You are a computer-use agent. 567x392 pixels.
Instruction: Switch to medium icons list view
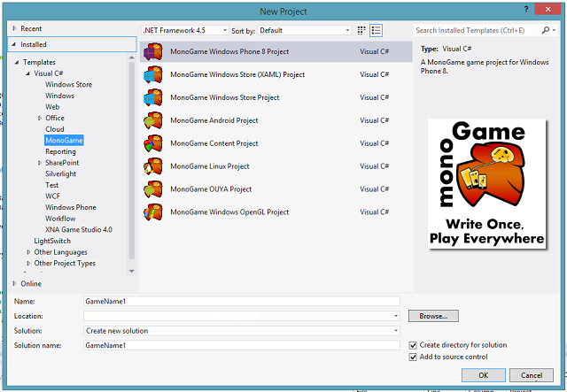(x=376, y=30)
